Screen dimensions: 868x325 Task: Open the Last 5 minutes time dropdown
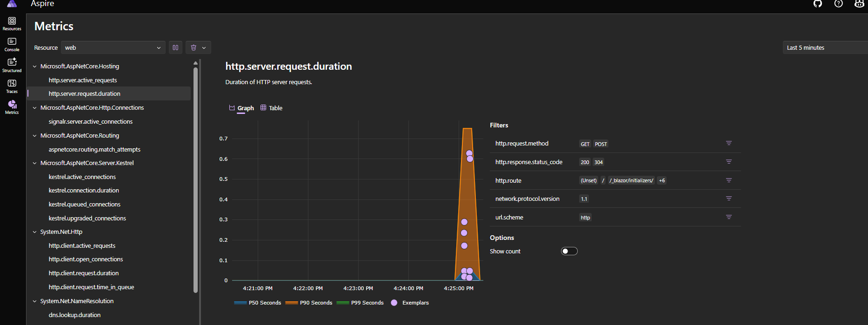pos(825,47)
